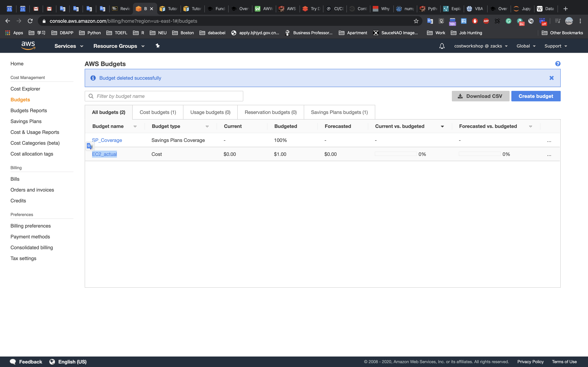Expand the Resource Groups dropdown
This screenshot has height=367, width=588.
pos(119,46)
